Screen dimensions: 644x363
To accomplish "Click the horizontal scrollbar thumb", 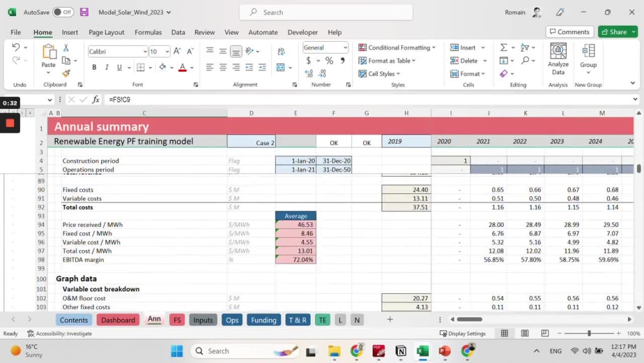I will (x=469, y=319).
